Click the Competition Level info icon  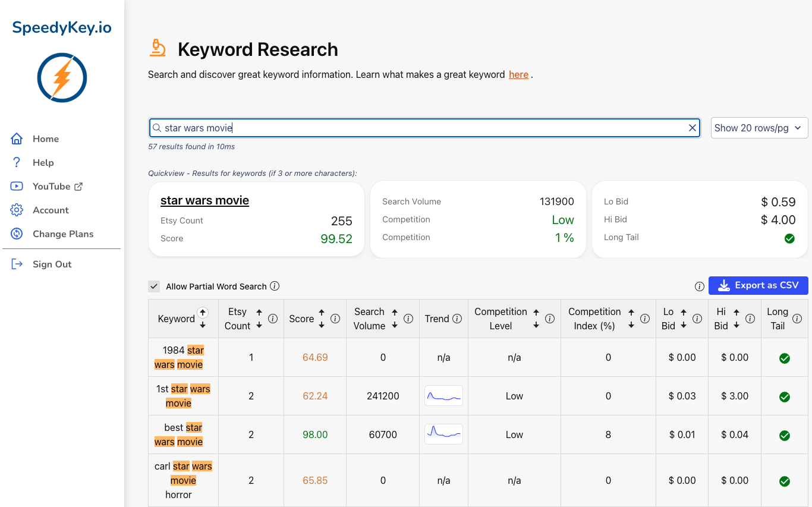(550, 319)
